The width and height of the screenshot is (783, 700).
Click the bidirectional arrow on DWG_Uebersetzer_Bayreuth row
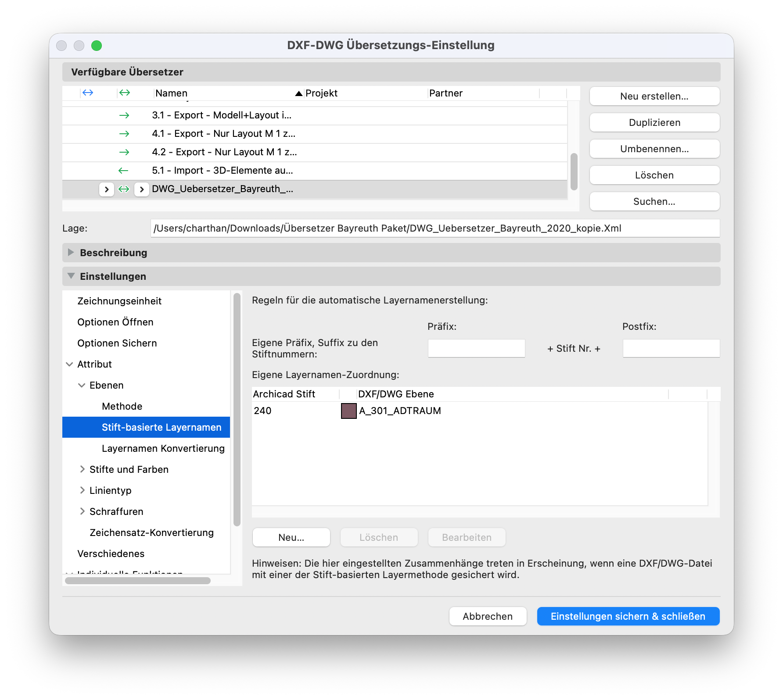click(x=124, y=189)
